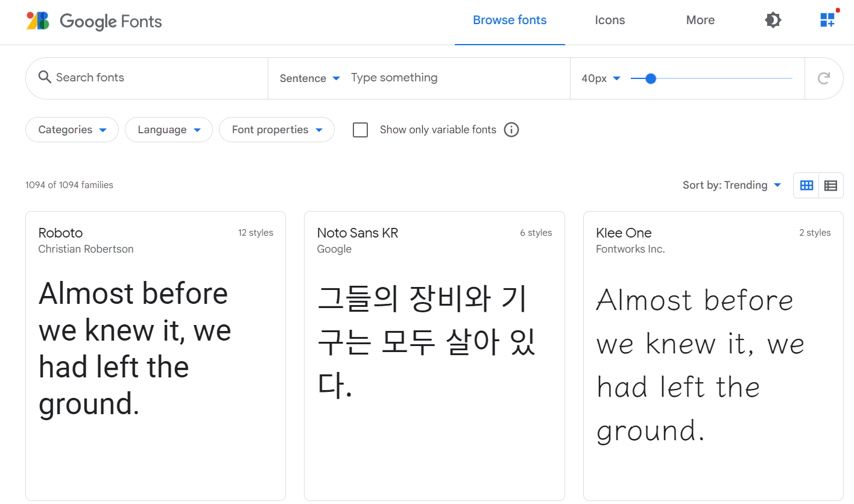This screenshot has width=854, height=504.
Task: Click the search magnifier icon
Action: pos(44,77)
